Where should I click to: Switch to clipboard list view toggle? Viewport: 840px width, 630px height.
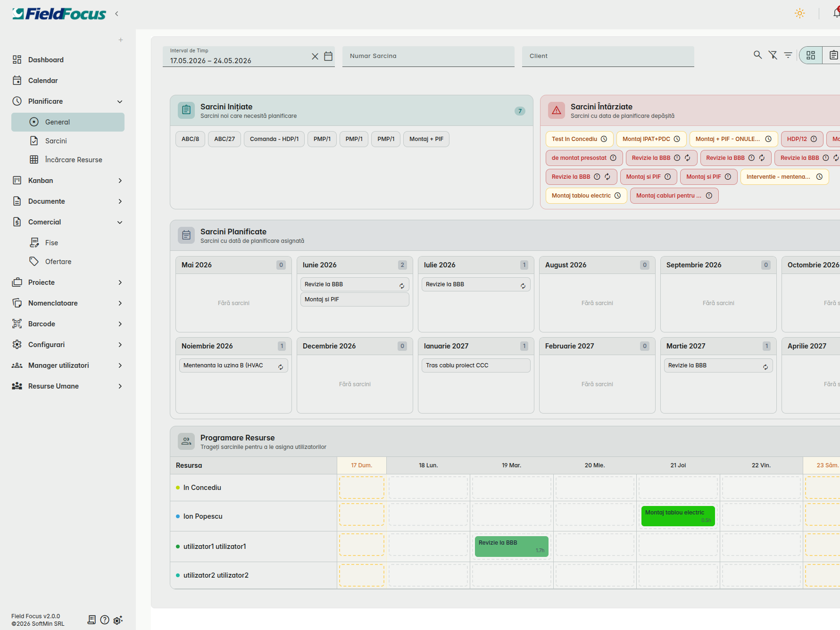click(833, 55)
